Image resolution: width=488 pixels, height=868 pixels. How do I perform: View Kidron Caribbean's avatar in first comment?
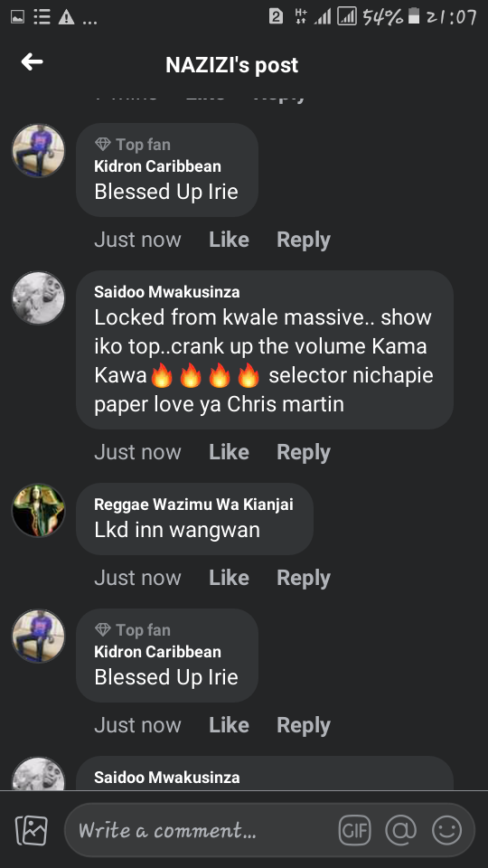(39, 151)
